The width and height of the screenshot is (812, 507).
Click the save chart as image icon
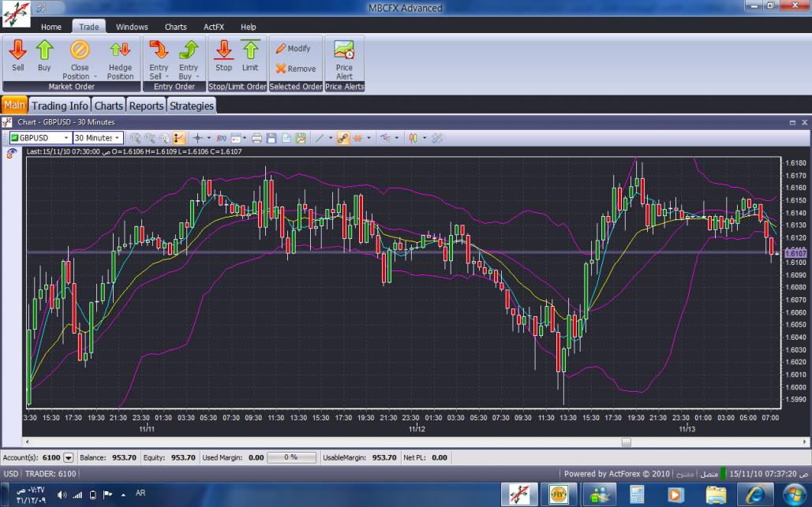click(301, 138)
